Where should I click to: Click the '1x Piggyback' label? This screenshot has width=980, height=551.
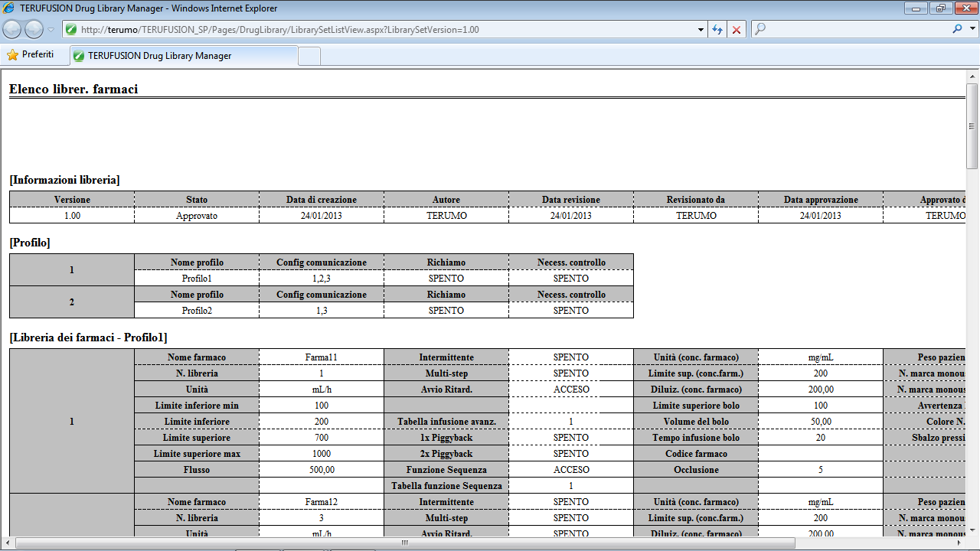pyautogui.click(x=446, y=438)
